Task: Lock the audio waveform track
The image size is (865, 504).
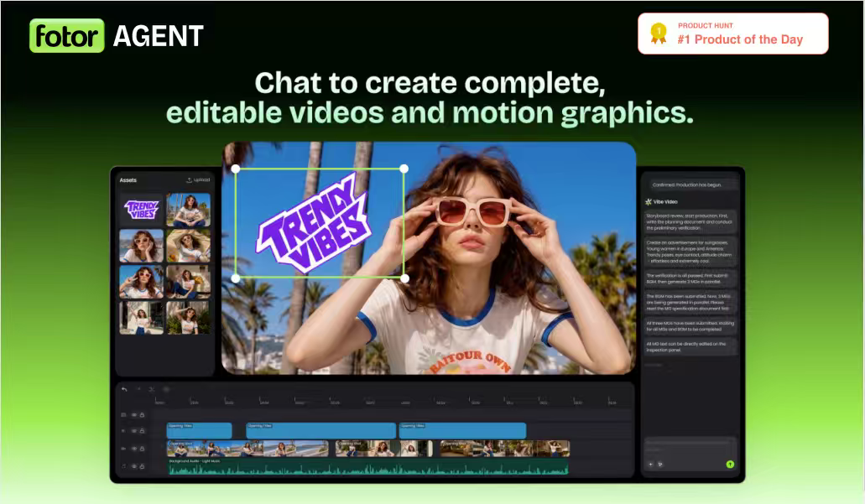Action: pyautogui.click(x=142, y=466)
